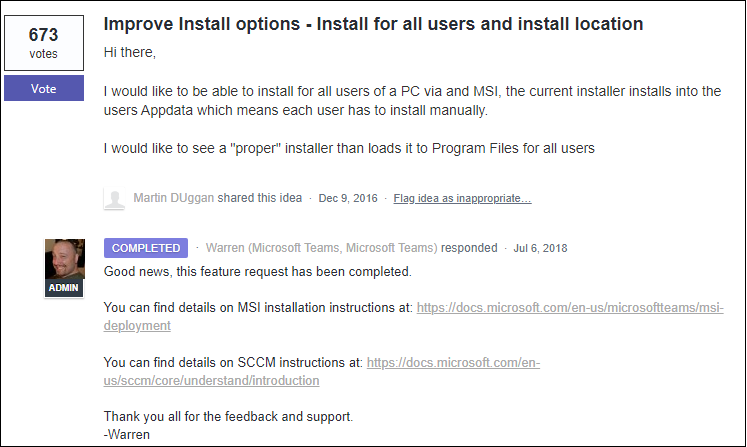Click Martin DUggan's default avatar icon
The image size is (747, 447).
(x=114, y=198)
